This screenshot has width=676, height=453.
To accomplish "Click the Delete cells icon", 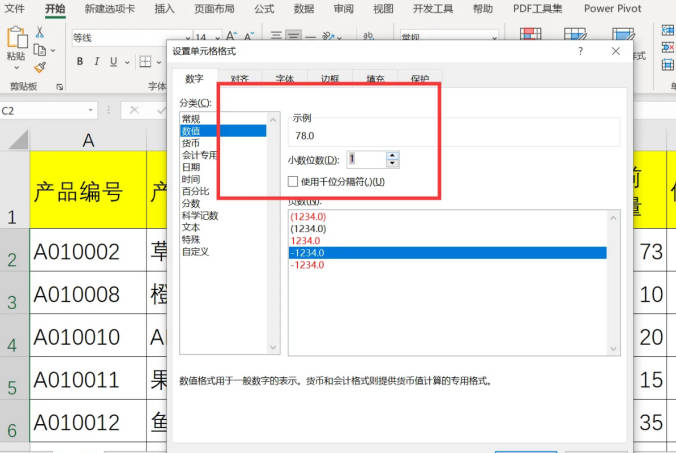I will point(668,47).
